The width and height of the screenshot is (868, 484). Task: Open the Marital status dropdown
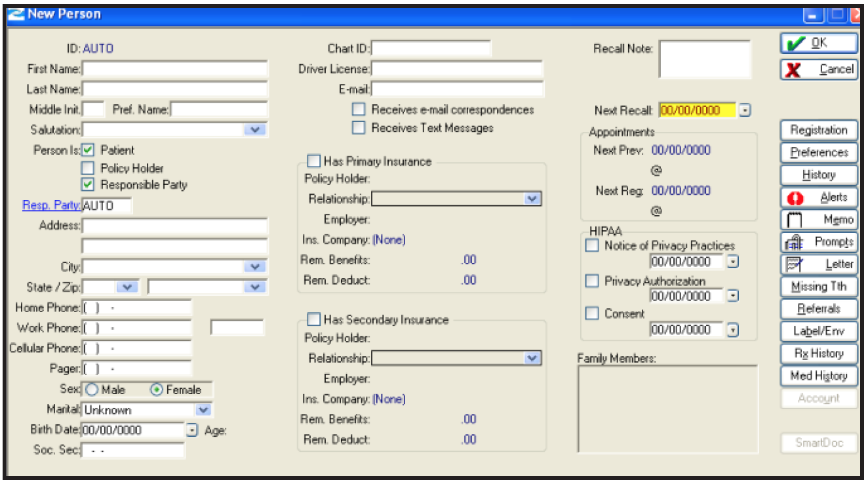click(x=204, y=411)
